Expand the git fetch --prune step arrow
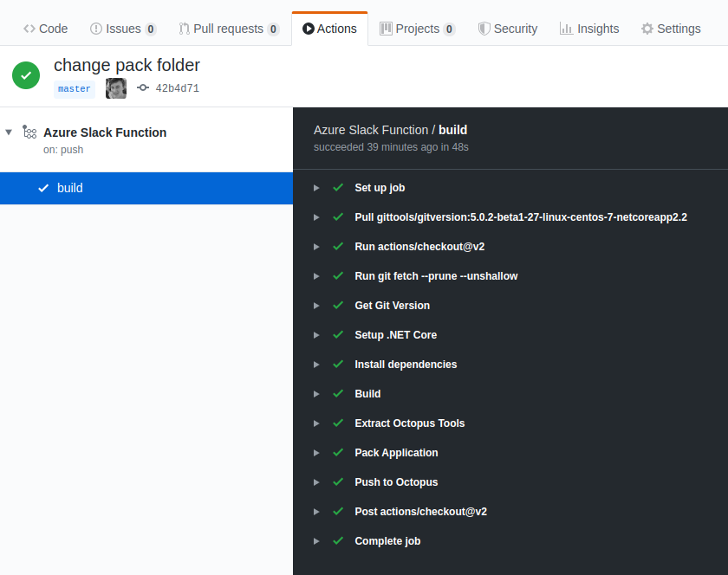 tap(316, 276)
